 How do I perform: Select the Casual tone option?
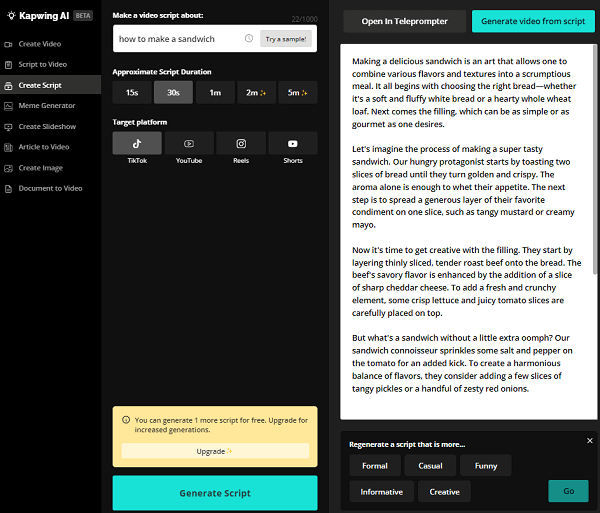(430, 466)
